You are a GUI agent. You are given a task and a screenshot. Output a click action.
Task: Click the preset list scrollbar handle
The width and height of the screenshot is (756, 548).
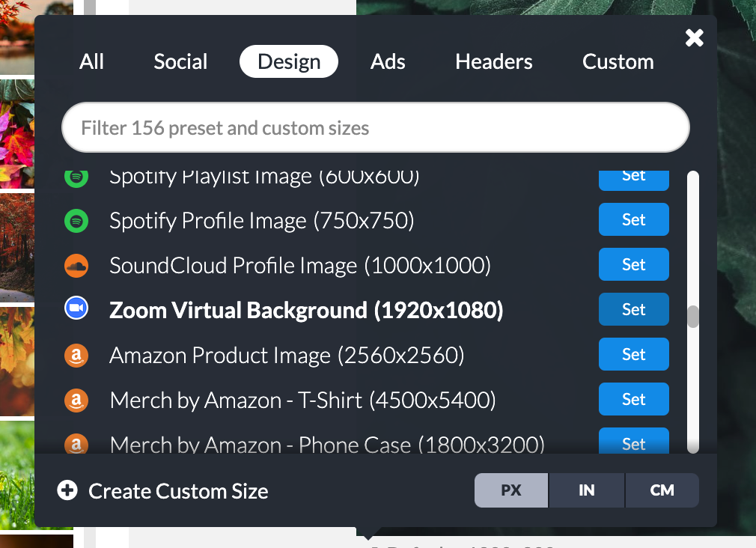pos(693,317)
